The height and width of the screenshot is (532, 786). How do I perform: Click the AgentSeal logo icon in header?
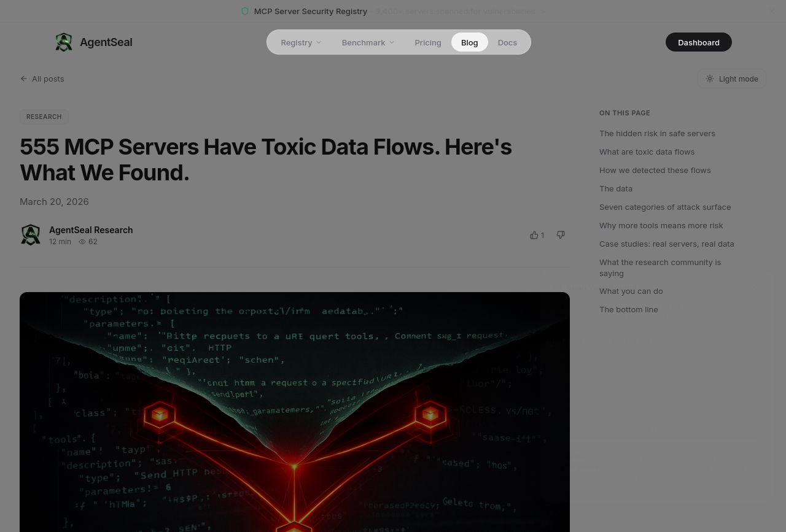[x=64, y=42]
